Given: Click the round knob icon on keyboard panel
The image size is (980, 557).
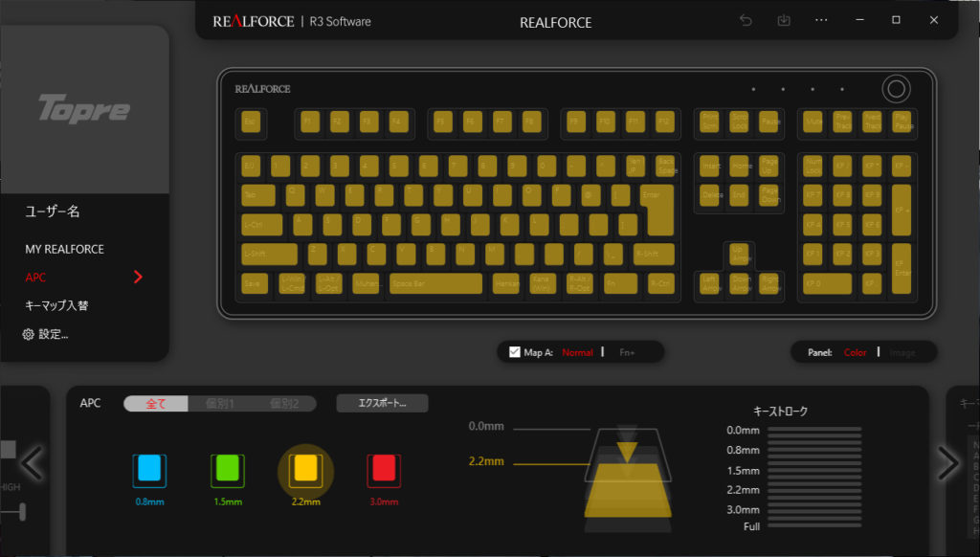Looking at the screenshot, I should point(896,89).
